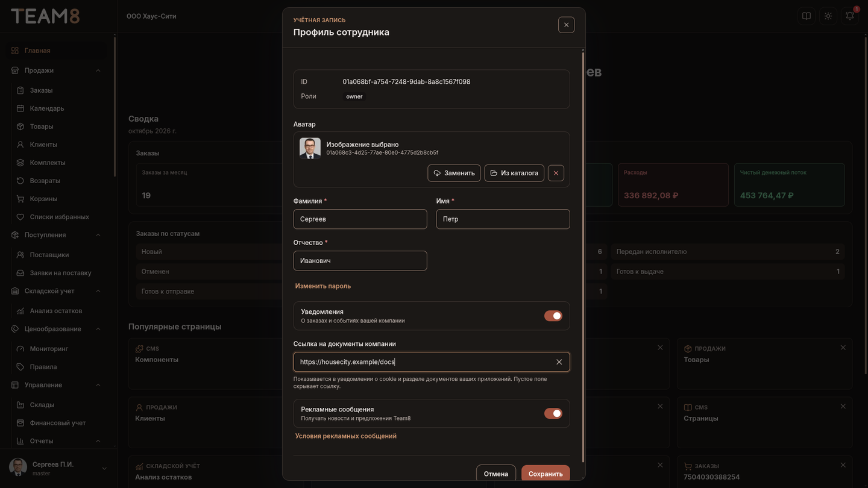This screenshot has width=868, height=488.
Task: Click the avatar photo thumbnail in the dialog
Action: click(x=310, y=148)
